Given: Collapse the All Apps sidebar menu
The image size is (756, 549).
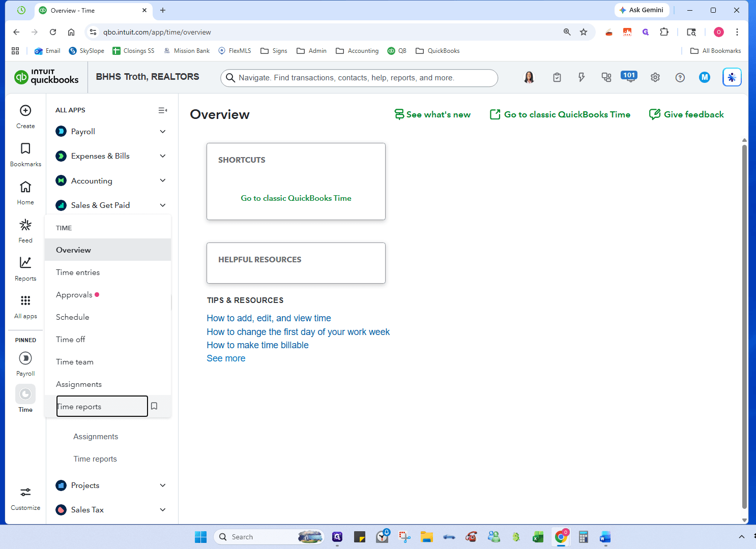Looking at the screenshot, I should click(x=163, y=110).
